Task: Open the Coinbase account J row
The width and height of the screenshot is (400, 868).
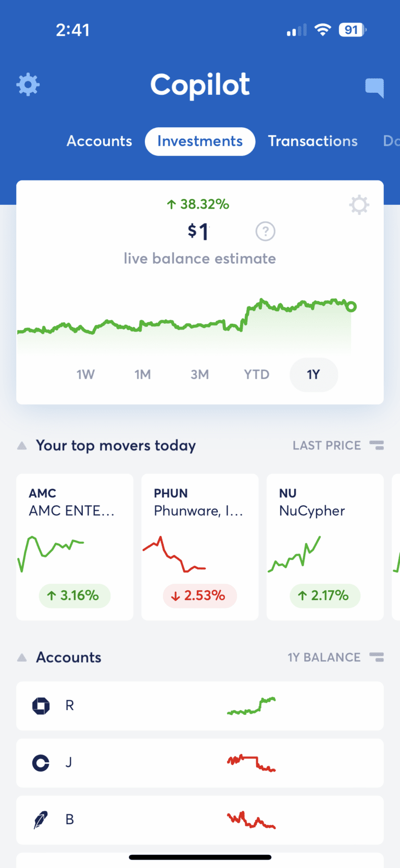Action: coord(199,763)
